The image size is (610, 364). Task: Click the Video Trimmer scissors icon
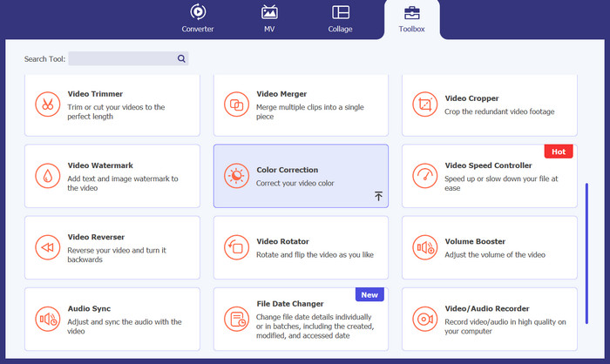46,104
